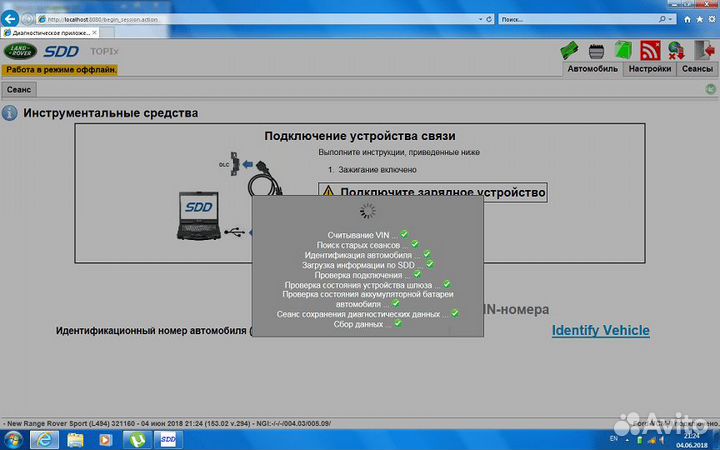Click the Проверка состояния устройства шлюза text

(358, 285)
